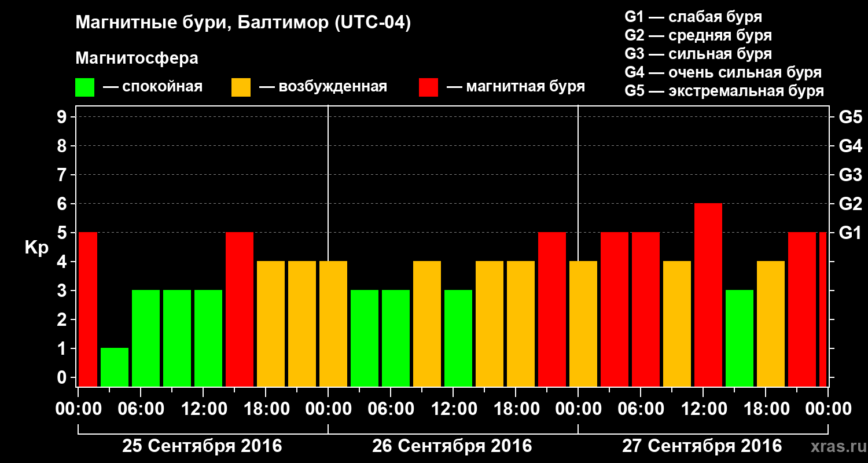Click the narrow red bar starting 25 September
Screen dimensions: 868x463
point(88,310)
